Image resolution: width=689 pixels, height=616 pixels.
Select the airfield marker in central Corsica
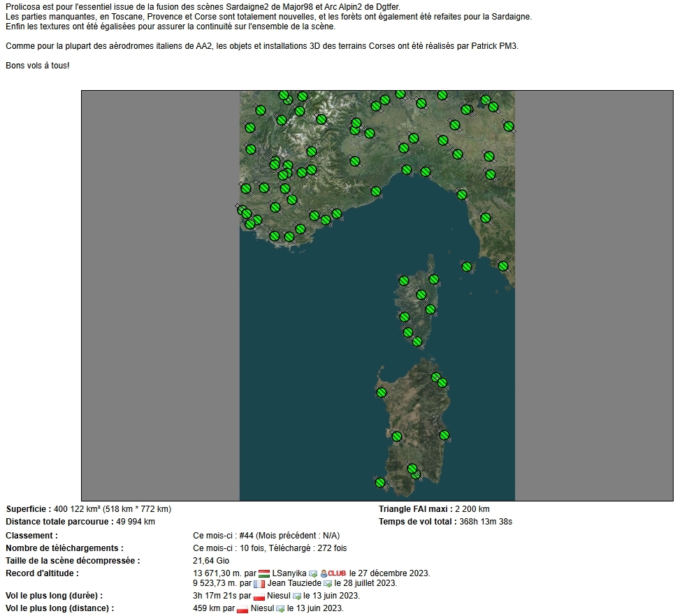(421, 295)
